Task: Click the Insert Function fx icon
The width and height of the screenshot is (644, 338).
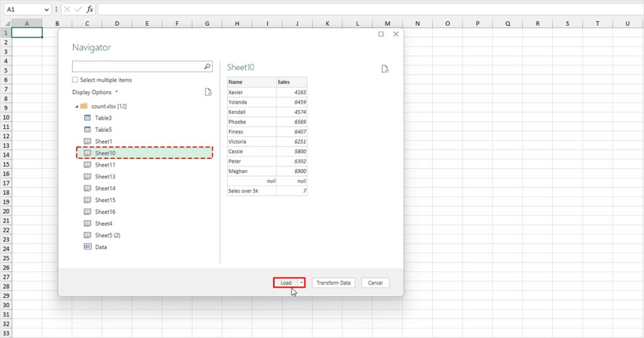Action: tap(89, 9)
